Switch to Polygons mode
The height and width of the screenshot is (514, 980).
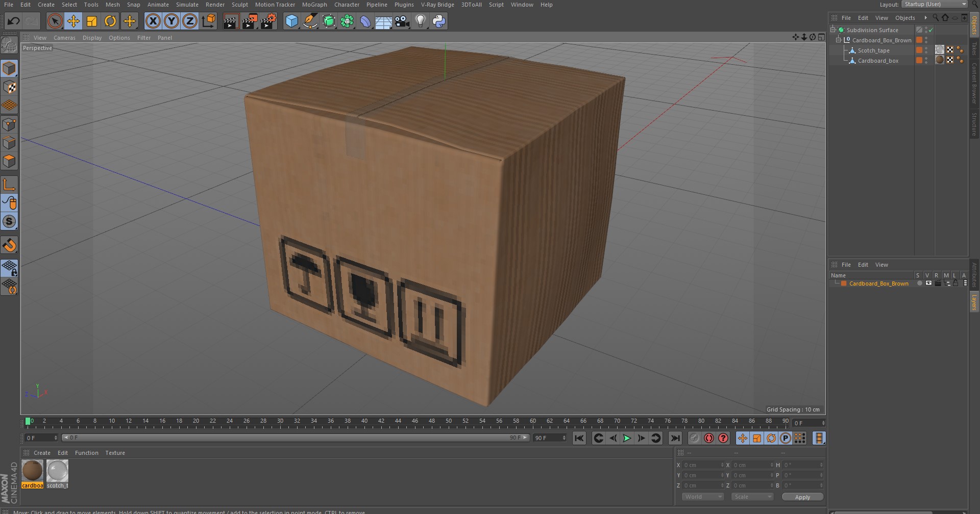[9, 161]
